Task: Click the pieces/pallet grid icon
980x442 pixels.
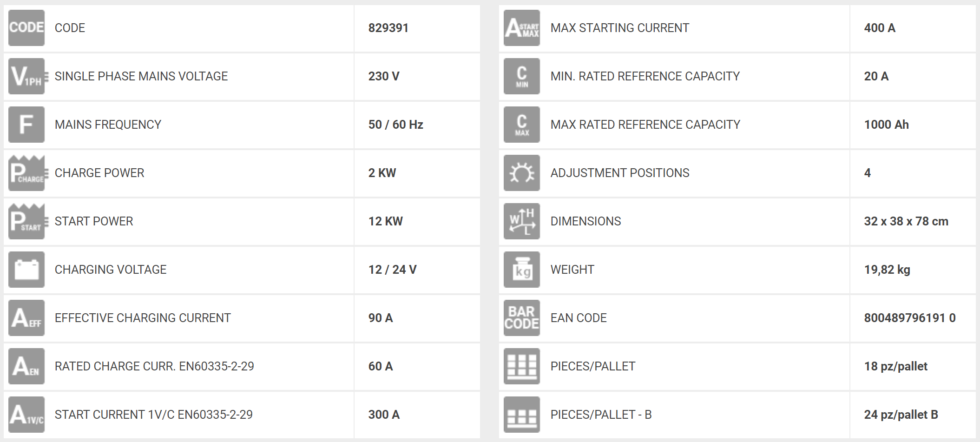Action: coord(522,366)
